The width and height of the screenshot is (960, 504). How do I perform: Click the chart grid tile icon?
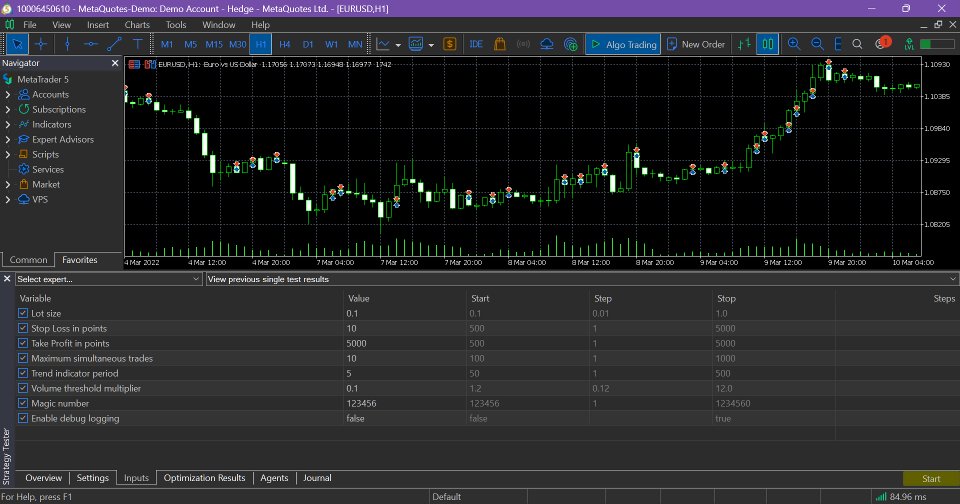(x=838, y=44)
